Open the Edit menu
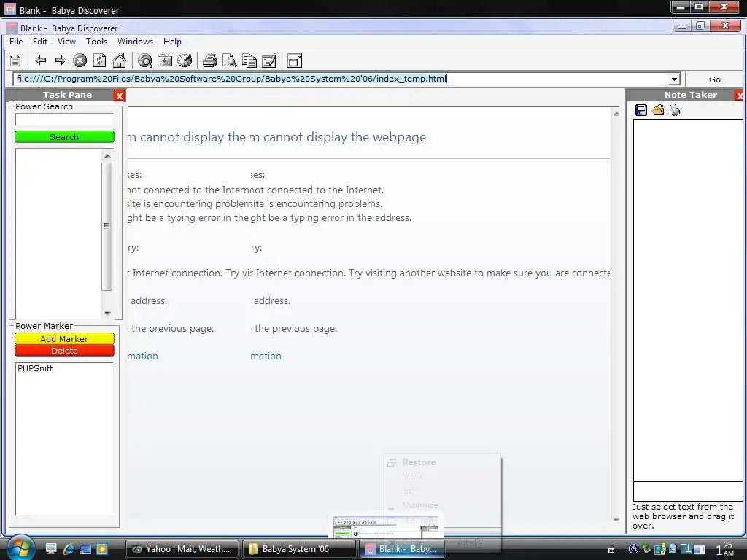Image resolution: width=747 pixels, height=560 pixels. (x=40, y=42)
